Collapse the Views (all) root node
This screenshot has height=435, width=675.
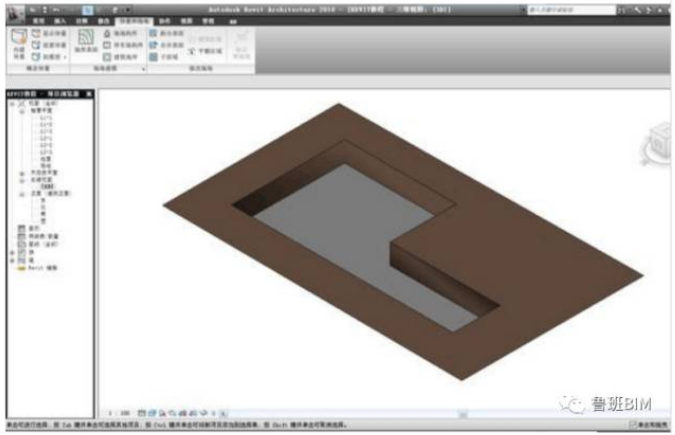pos(12,104)
